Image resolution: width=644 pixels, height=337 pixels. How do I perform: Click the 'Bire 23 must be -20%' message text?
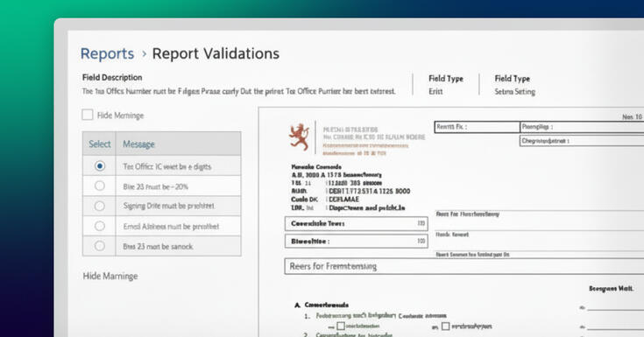coord(156,186)
